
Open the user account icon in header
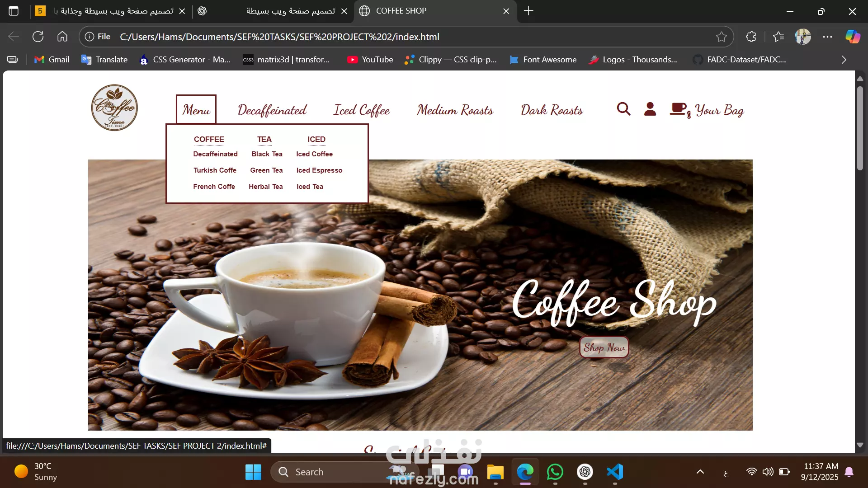(650, 109)
